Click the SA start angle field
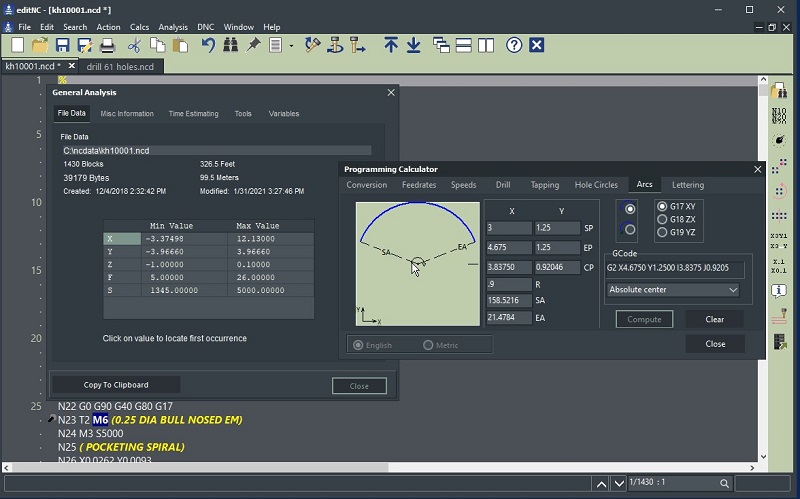800x499 pixels. (508, 301)
